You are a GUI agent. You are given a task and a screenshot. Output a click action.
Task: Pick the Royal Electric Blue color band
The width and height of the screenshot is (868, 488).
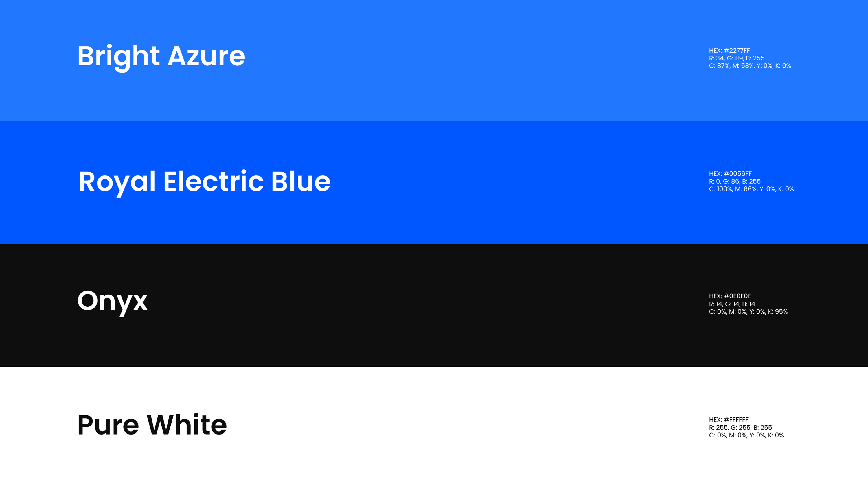click(434, 182)
